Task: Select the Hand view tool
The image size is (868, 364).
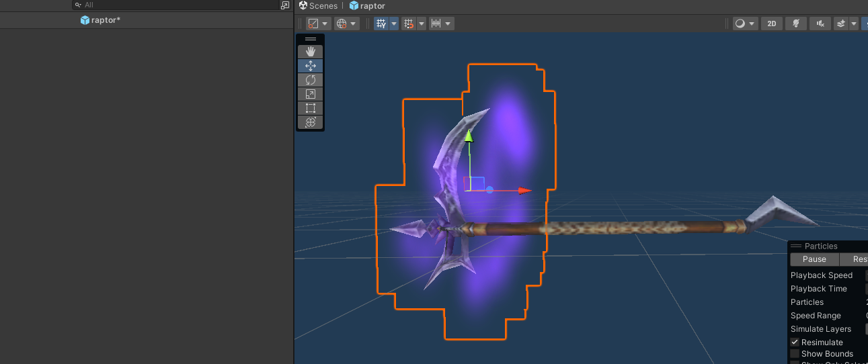Action: click(310, 52)
